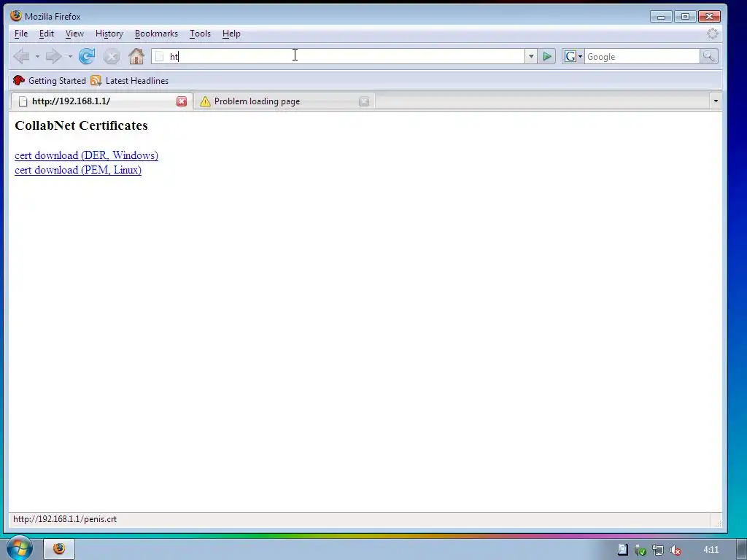747x560 pixels.
Task: Click the search magnifier button
Action: (x=709, y=57)
